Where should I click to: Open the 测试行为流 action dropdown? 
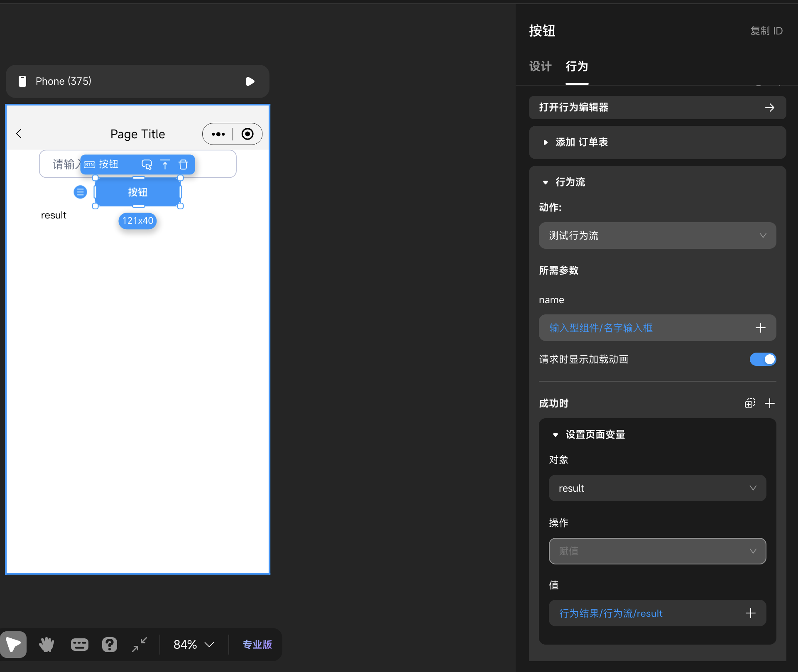click(657, 235)
